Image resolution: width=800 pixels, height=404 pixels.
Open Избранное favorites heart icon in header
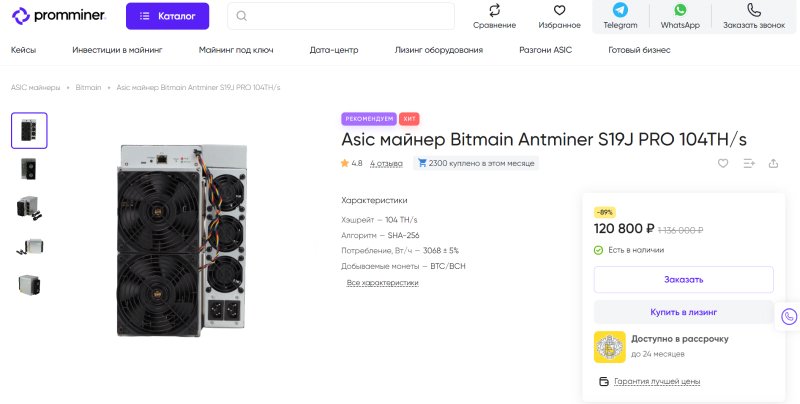[559, 10]
